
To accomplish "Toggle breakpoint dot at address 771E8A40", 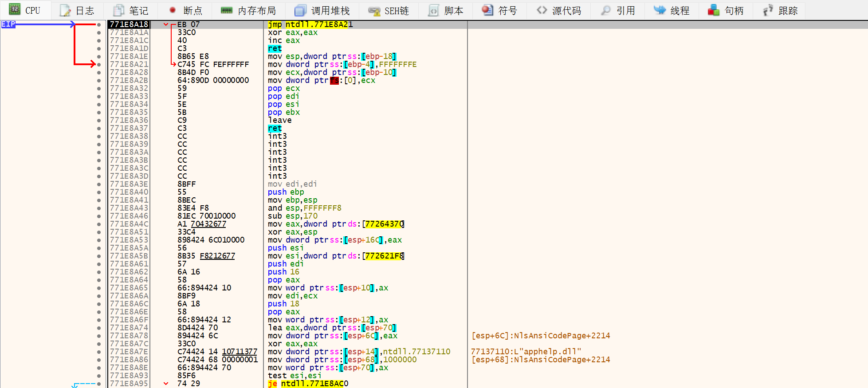I will [x=99, y=192].
